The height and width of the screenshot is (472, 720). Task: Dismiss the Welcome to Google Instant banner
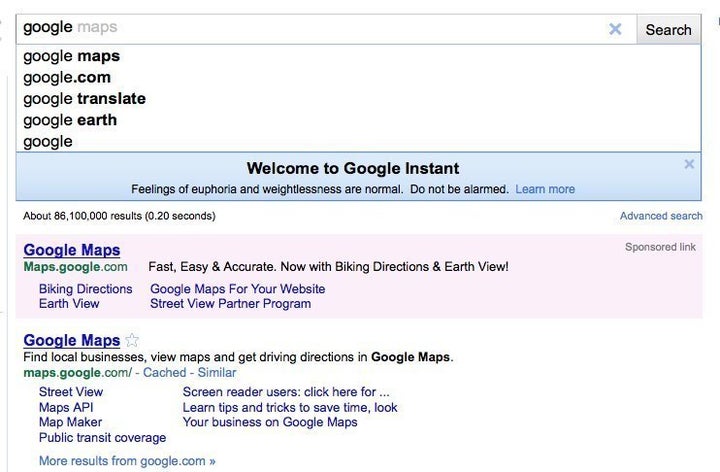click(x=689, y=164)
